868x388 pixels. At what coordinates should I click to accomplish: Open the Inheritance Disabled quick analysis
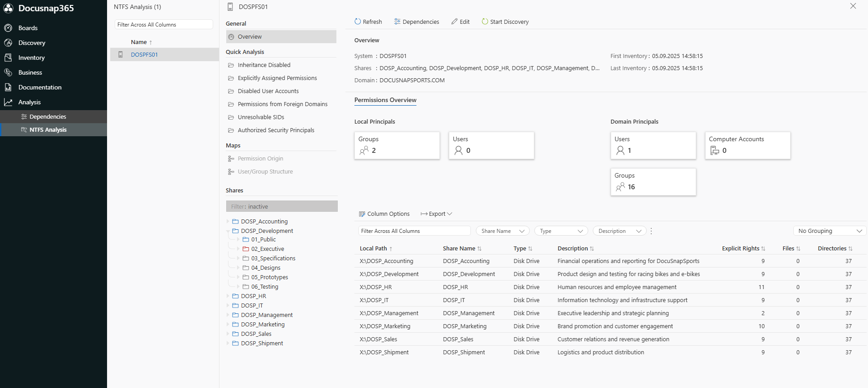coord(264,65)
